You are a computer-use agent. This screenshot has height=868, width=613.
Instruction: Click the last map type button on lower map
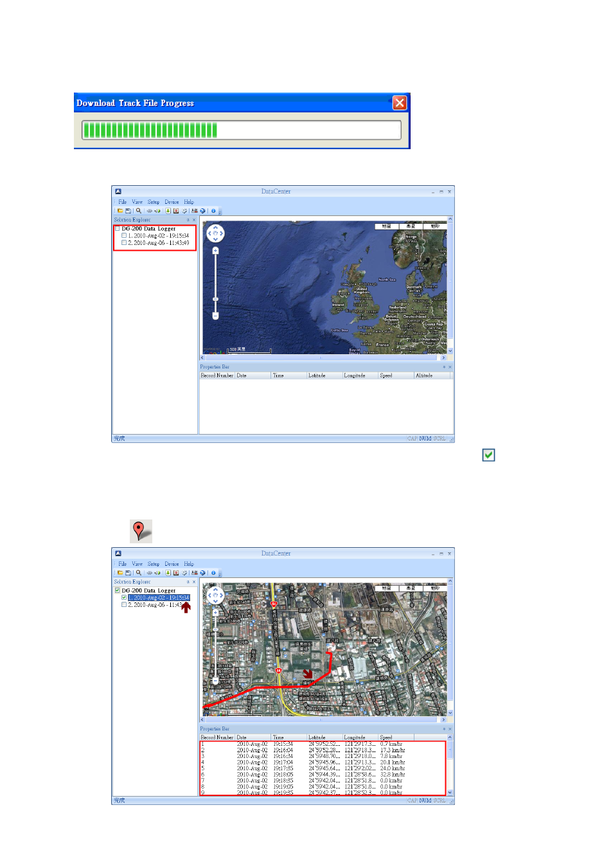[x=435, y=588]
